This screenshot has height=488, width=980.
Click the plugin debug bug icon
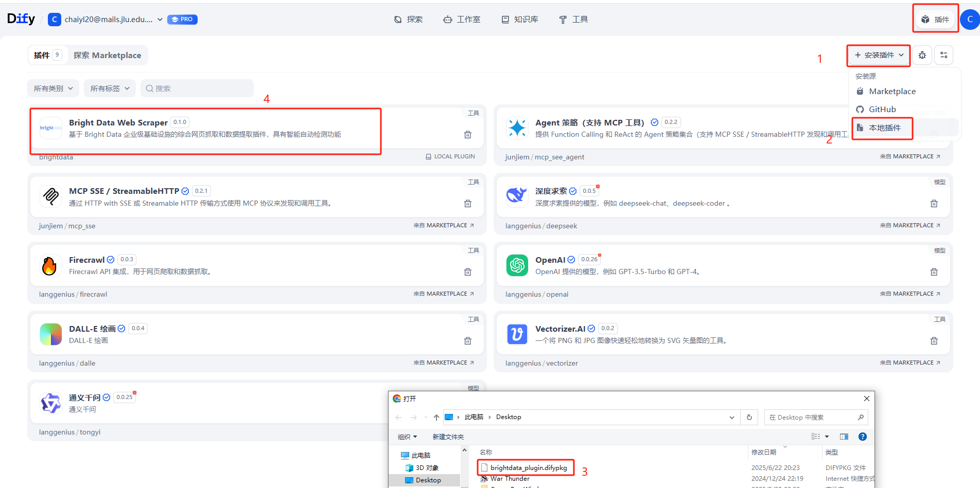point(922,55)
